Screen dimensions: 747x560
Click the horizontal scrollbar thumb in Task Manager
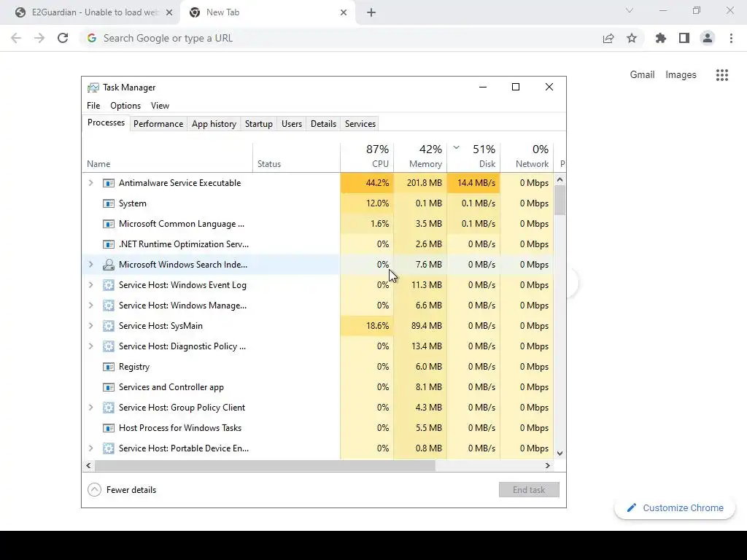[x=265, y=466]
